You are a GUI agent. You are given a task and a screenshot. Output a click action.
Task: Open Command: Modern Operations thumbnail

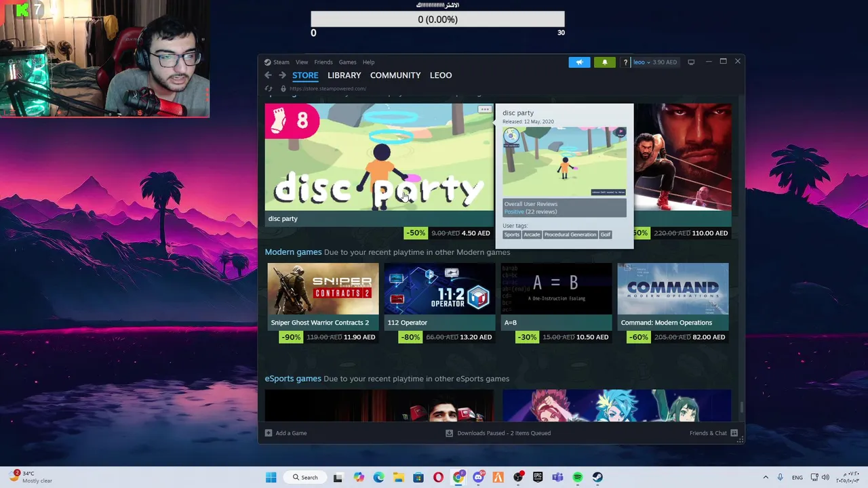[x=673, y=289]
